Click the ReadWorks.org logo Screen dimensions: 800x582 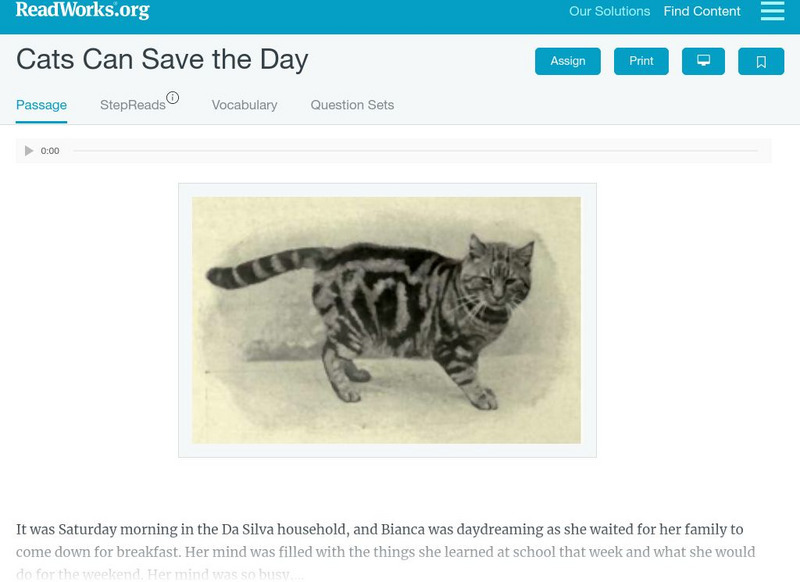pyautogui.click(x=82, y=11)
